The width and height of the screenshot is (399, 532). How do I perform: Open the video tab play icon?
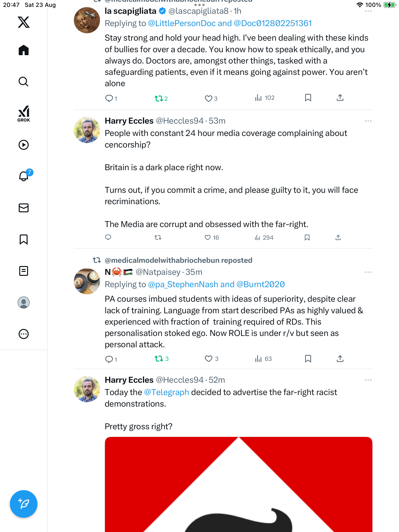point(24,145)
